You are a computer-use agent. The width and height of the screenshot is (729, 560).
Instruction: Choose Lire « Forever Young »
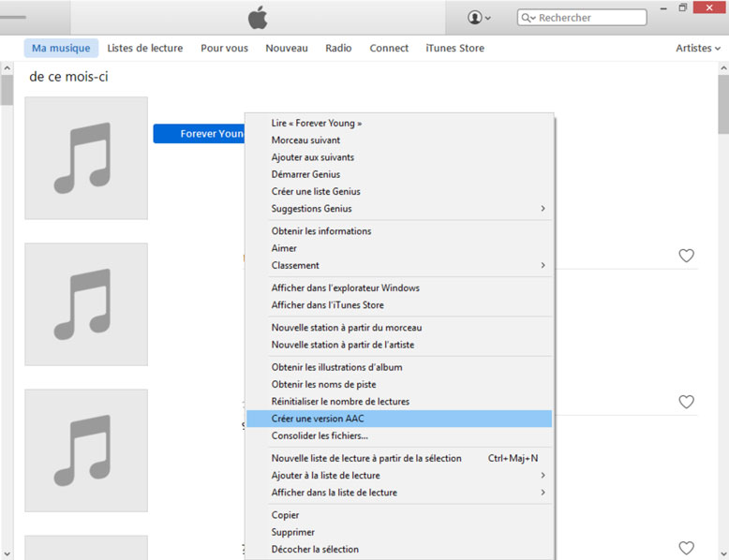pos(399,124)
